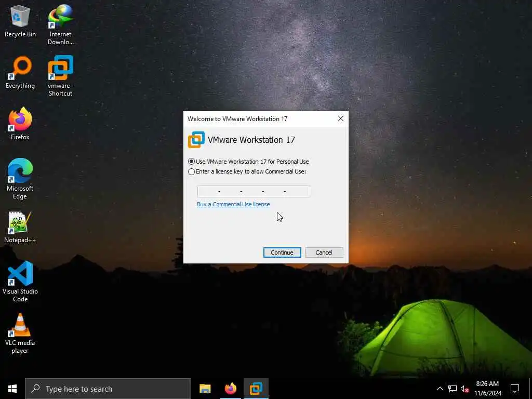
Task: Select the Notepad++ desktop icon
Action: (x=20, y=227)
